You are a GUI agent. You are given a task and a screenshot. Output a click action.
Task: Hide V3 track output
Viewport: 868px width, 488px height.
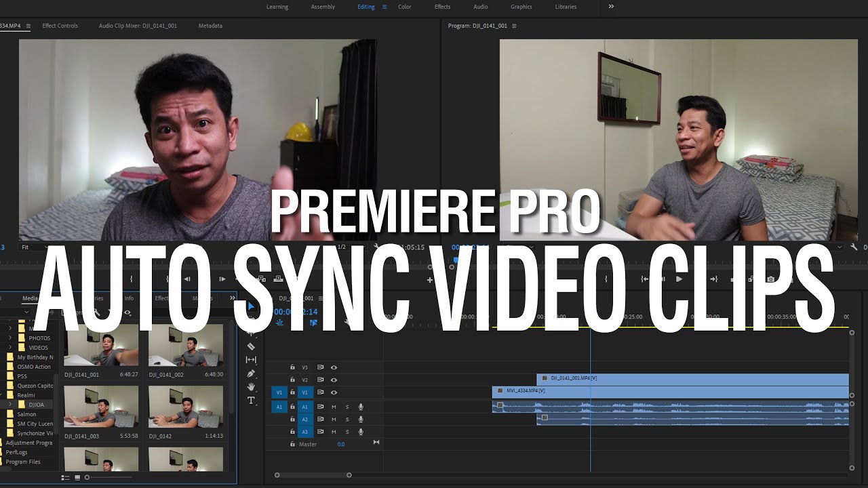[x=334, y=367]
